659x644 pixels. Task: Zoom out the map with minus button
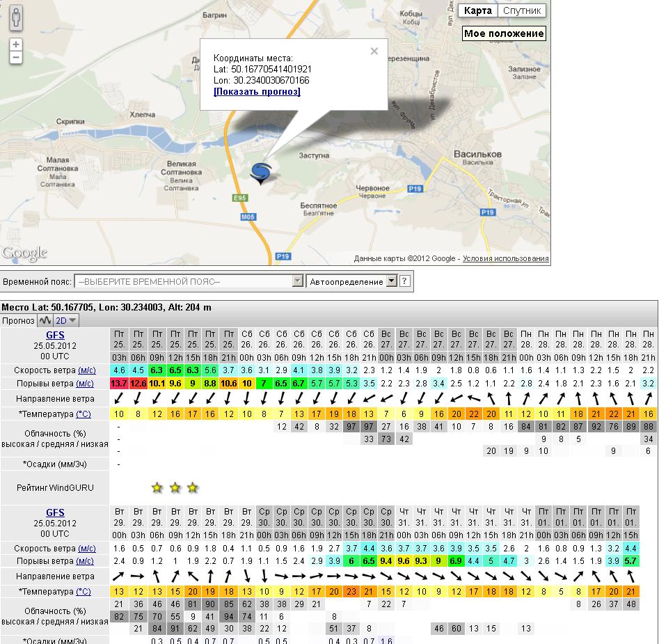(x=16, y=58)
